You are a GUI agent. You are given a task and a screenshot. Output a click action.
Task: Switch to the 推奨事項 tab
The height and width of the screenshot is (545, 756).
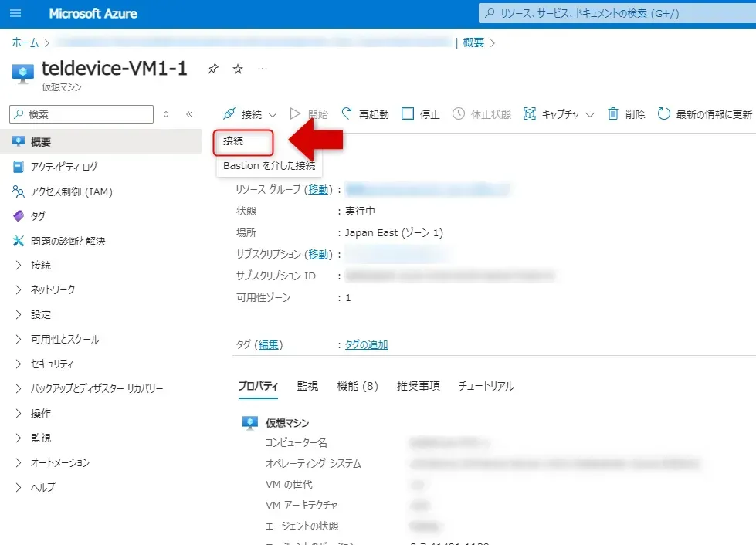click(x=418, y=386)
